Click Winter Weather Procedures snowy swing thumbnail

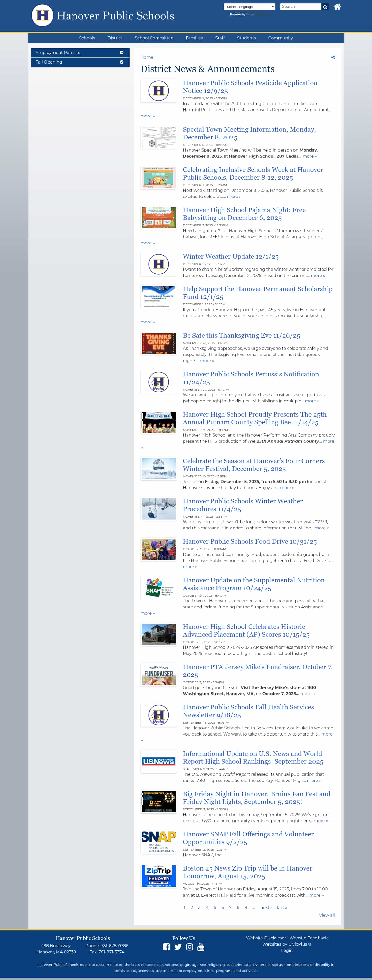[158, 509]
